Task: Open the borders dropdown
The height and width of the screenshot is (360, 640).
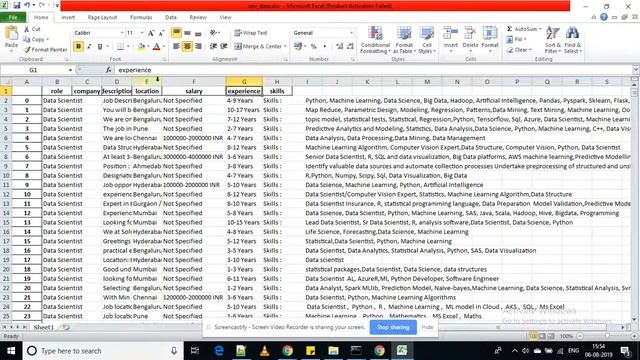Action: coord(128,47)
